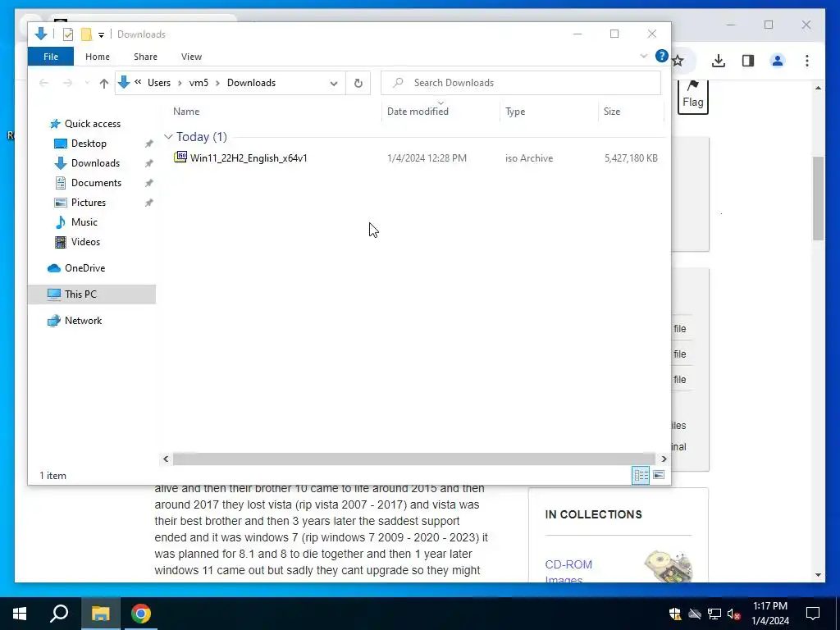Open the File ribbon tab

51,57
